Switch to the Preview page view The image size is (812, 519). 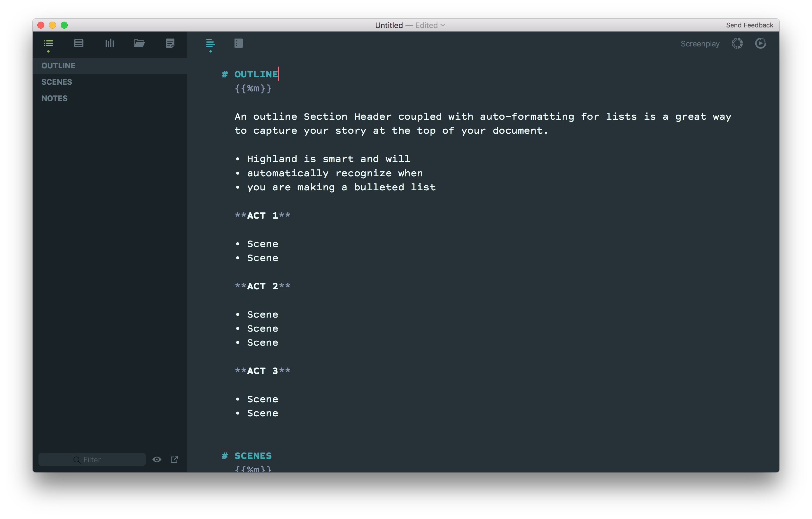[238, 43]
